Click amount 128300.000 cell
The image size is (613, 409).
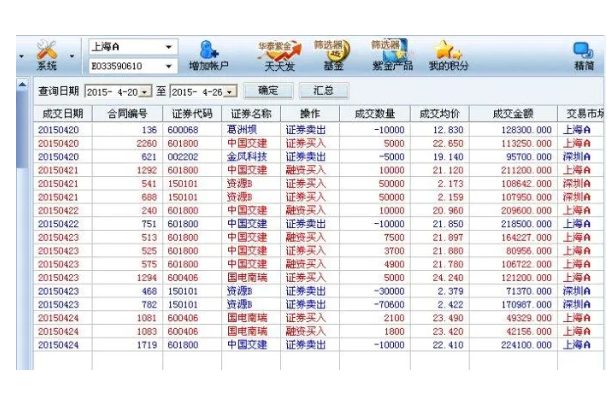point(513,130)
